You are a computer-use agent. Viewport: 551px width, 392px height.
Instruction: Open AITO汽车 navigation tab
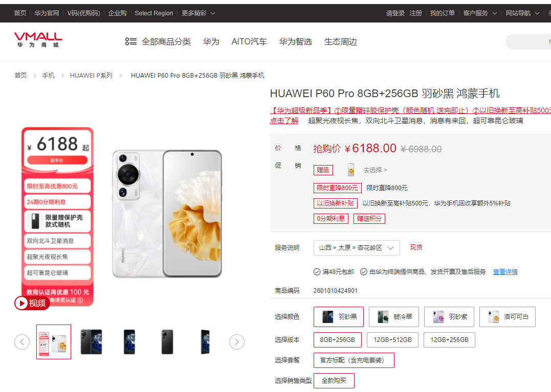(249, 42)
